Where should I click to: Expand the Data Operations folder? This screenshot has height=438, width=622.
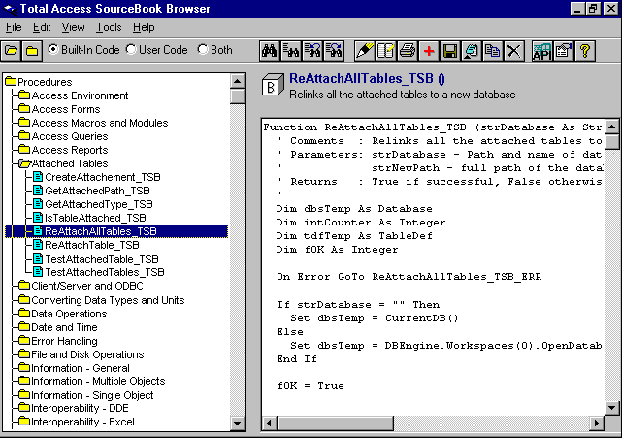[x=24, y=313]
